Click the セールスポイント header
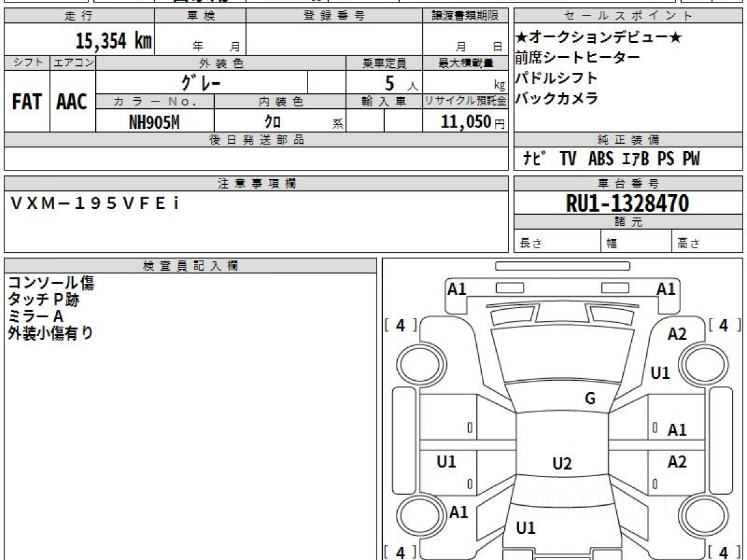Image resolution: width=747 pixels, height=560 pixels. coord(629,16)
